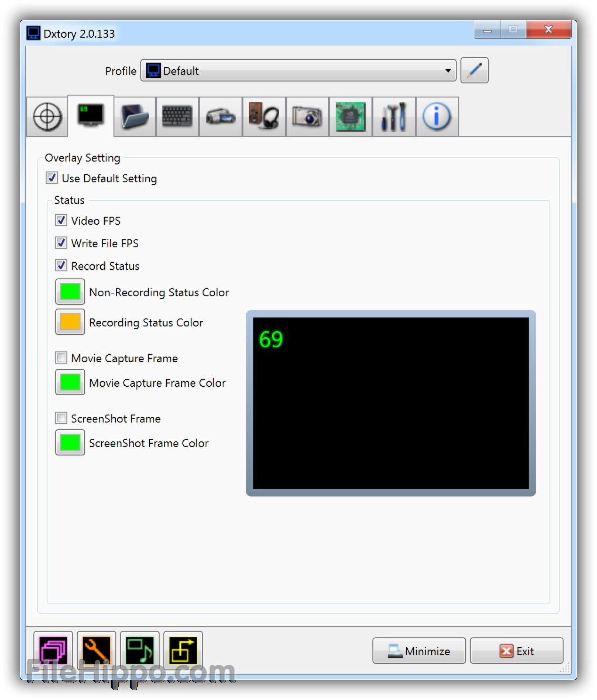Click the green monitor and music note icon
597x700 pixels.
coord(140,650)
